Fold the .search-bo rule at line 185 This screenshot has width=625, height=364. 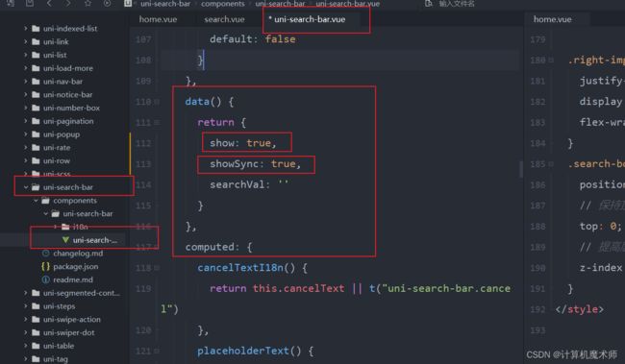coord(551,164)
